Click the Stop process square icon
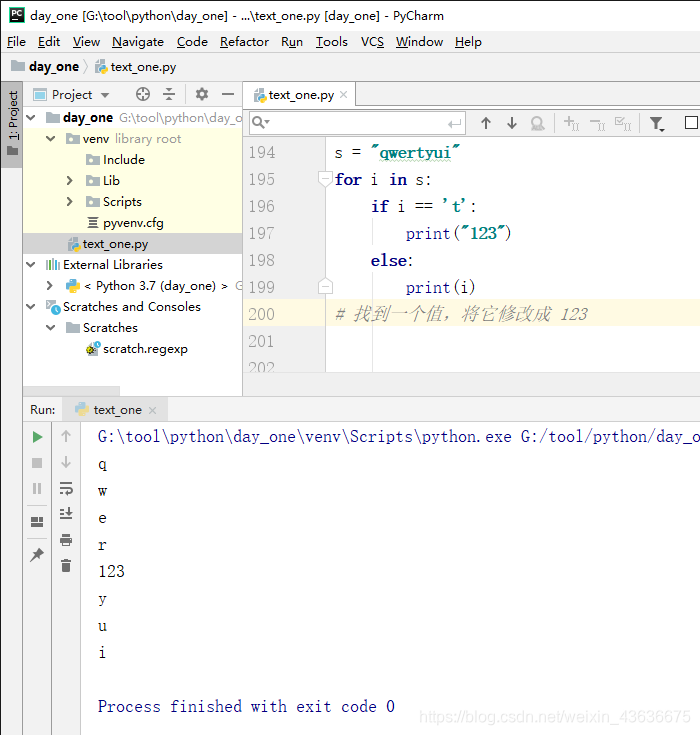This screenshot has width=700, height=735. point(37,463)
